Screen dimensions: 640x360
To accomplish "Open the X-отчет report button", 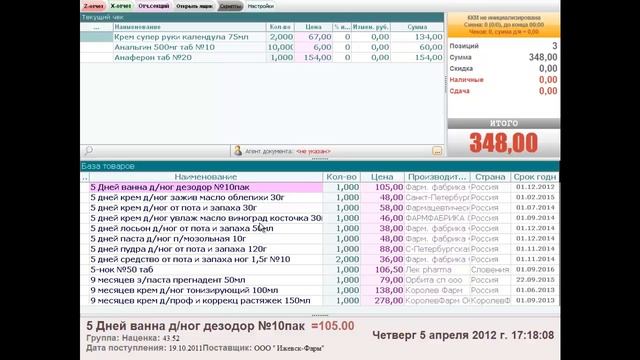I will tap(120, 6).
